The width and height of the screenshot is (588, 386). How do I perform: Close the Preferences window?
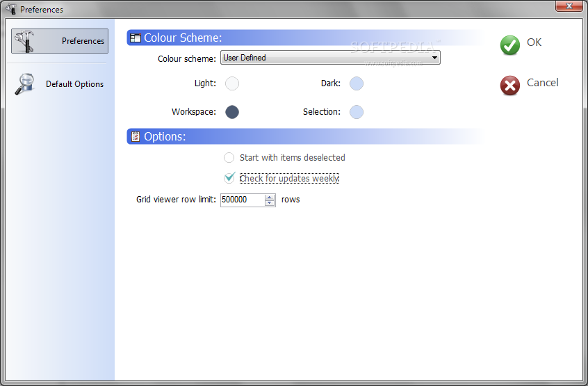(569, 6)
